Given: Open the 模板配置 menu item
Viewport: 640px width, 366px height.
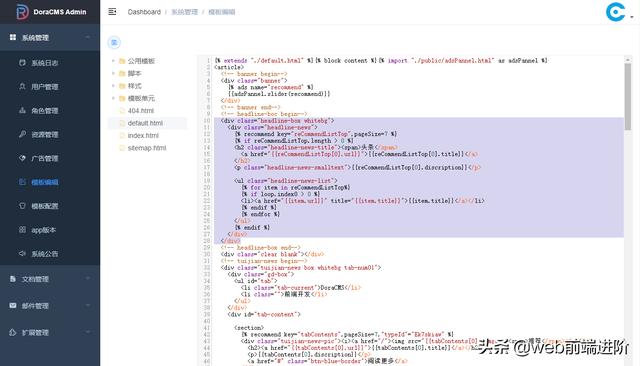Looking at the screenshot, I should tap(50, 206).
